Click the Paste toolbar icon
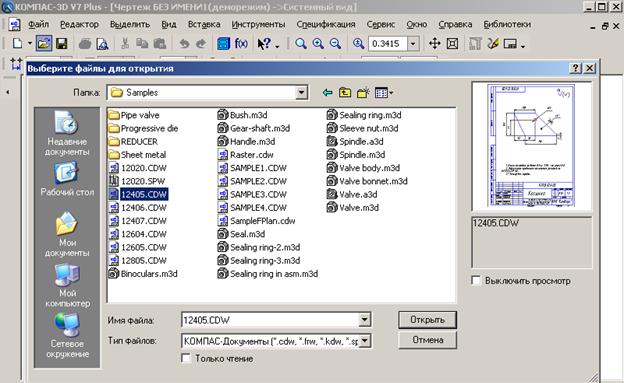The height and width of the screenshot is (383, 624). coord(160,43)
